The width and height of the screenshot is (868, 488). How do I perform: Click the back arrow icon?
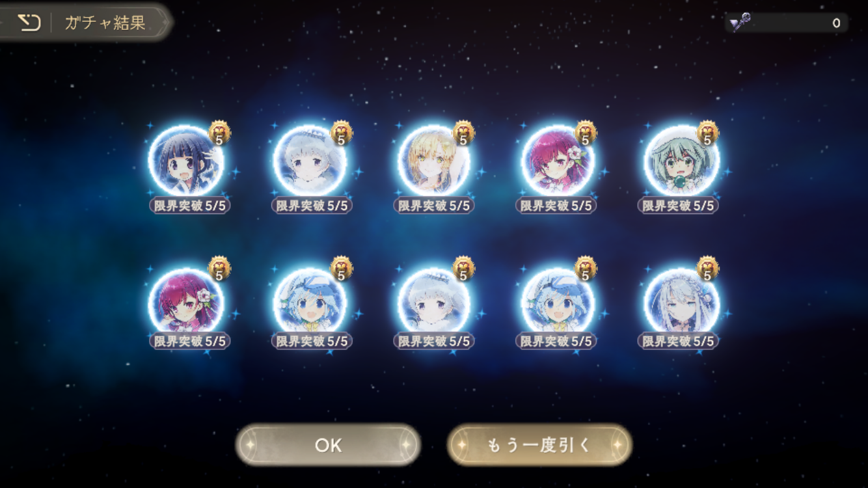29,23
